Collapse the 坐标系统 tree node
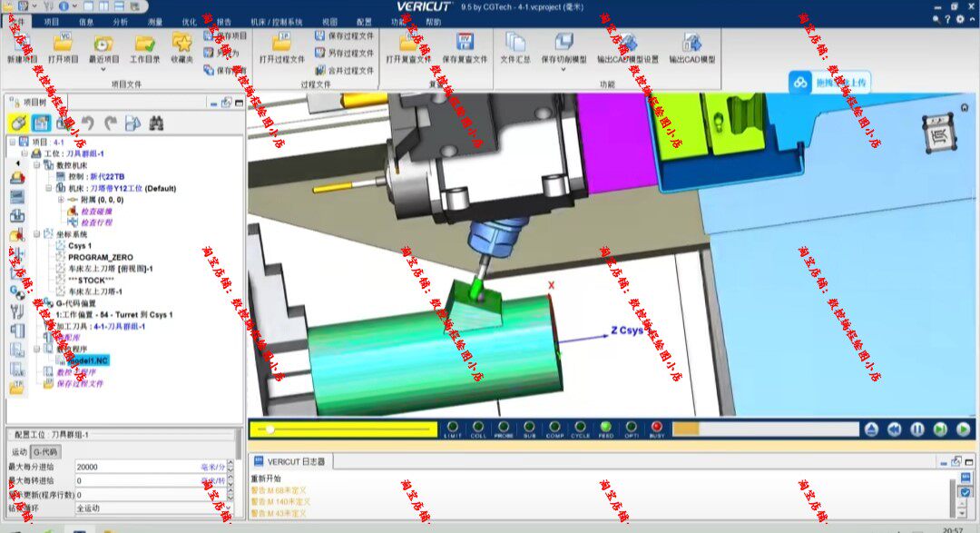 (x=37, y=234)
